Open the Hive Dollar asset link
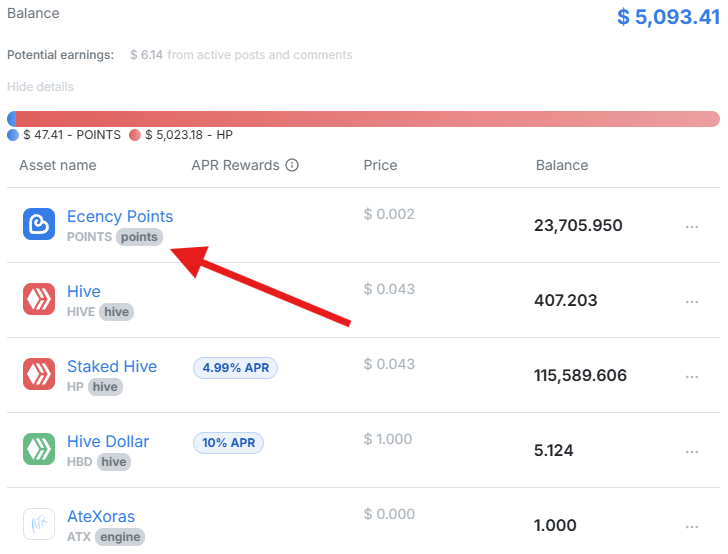This screenshot has height=554, width=728. (108, 441)
